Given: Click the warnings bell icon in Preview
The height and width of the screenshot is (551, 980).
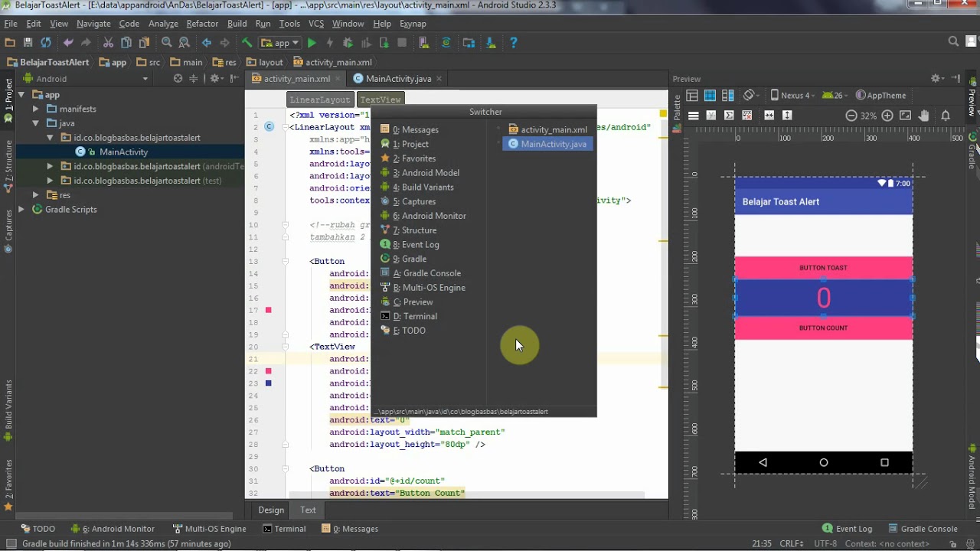Looking at the screenshot, I should (x=946, y=116).
